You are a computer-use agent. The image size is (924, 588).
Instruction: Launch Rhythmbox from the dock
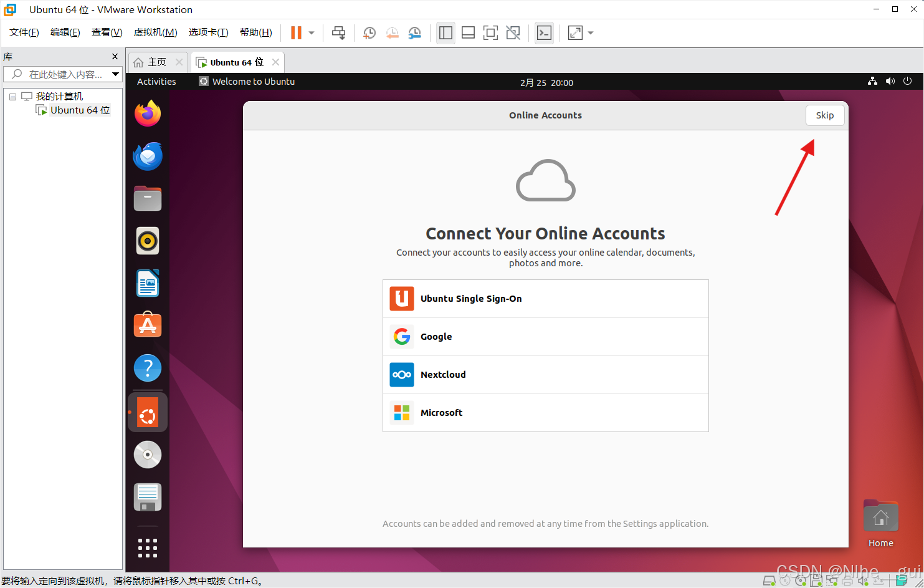tap(148, 241)
